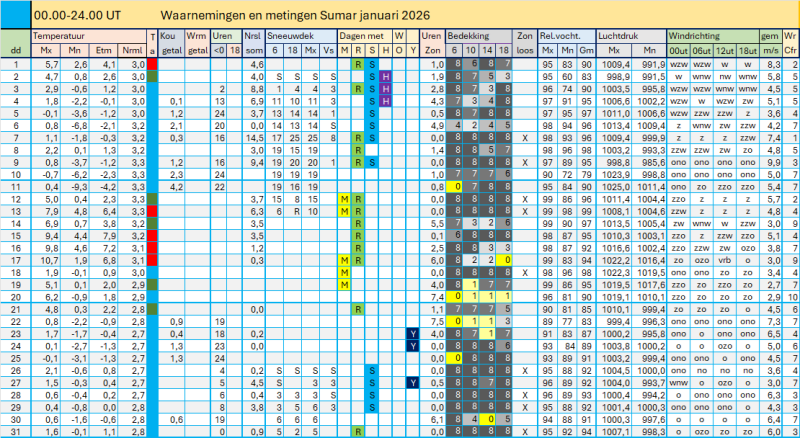The height and width of the screenshot is (438, 800).
Task: Click the green R marker on day 31
Action: [358, 432]
